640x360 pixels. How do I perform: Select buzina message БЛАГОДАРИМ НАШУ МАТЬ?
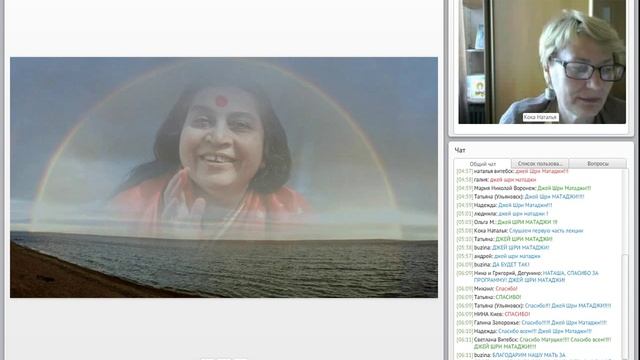(x=511, y=355)
